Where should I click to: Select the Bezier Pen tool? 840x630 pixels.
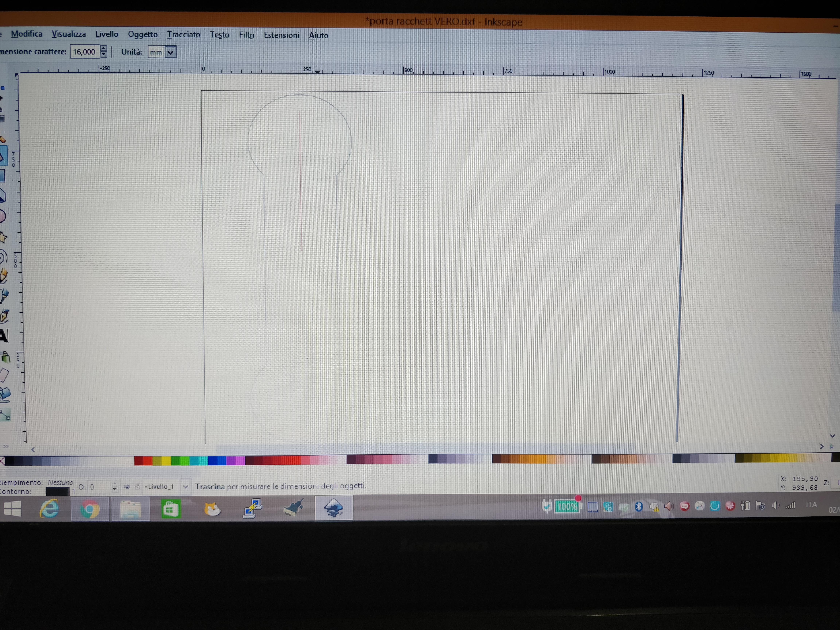click(4, 296)
